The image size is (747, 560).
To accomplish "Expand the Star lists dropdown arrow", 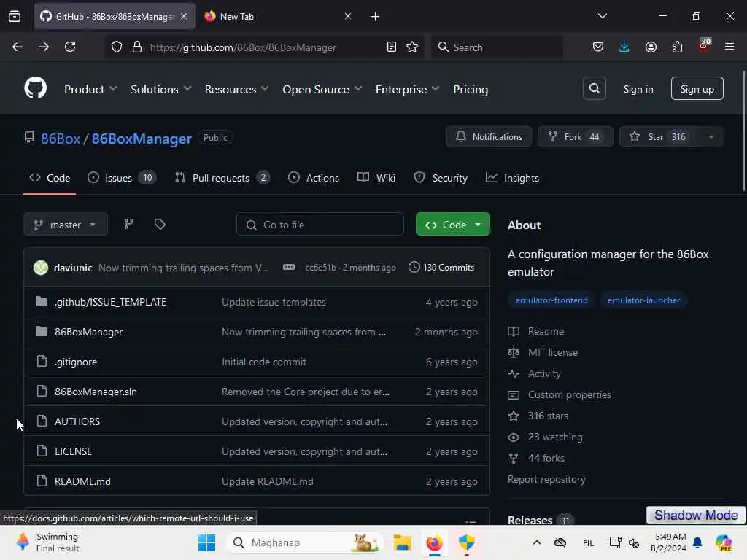I will click(x=711, y=136).
